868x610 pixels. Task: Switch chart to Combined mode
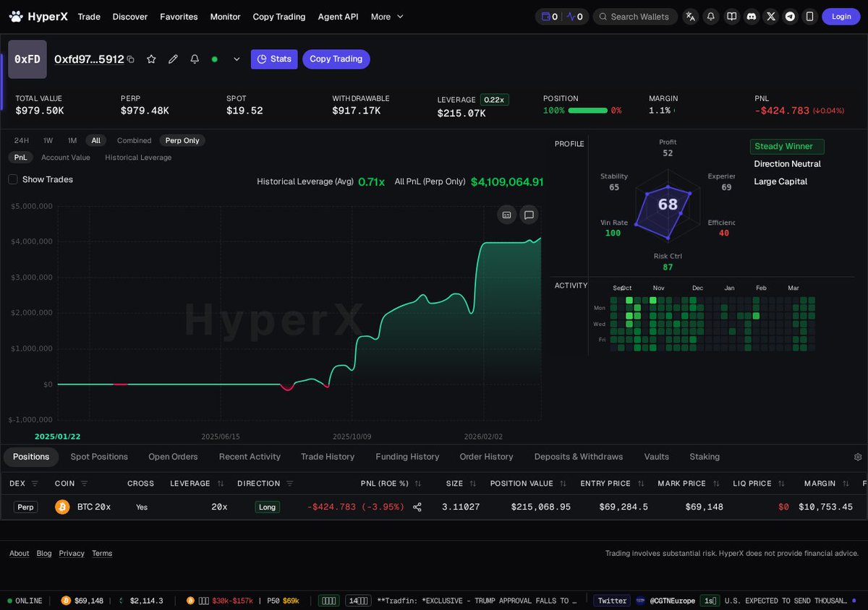click(x=134, y=140)
